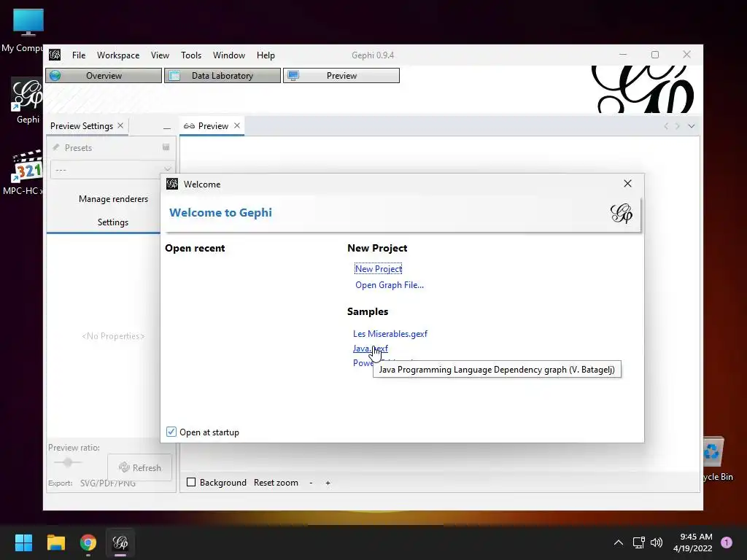Click the Gephi taskbar icon

coord(120,542)
